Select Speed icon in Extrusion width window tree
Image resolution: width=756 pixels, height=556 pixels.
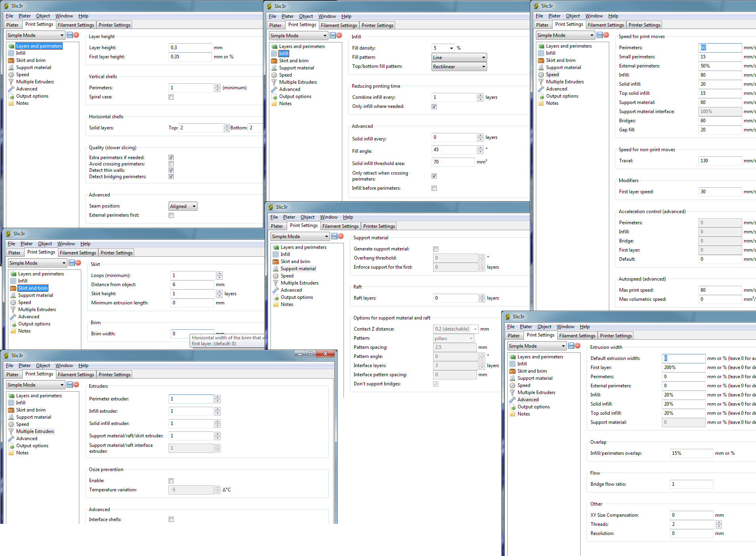click(x=512, y=385)
